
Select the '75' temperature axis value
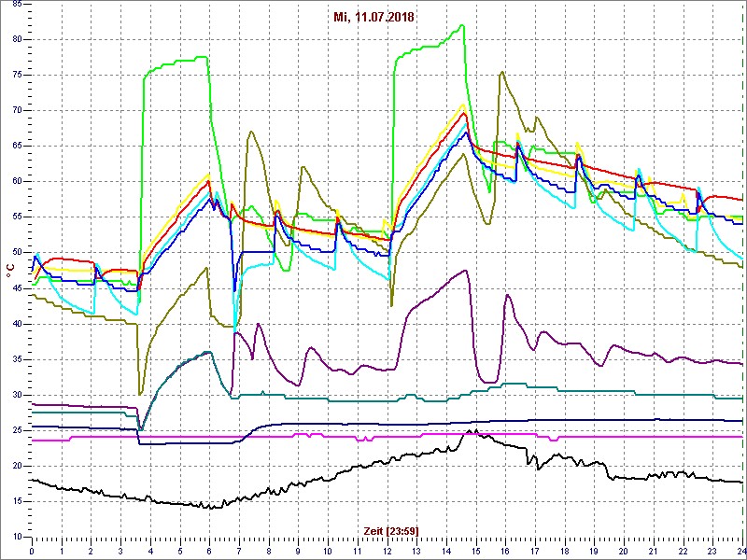[x=16, y=76]
